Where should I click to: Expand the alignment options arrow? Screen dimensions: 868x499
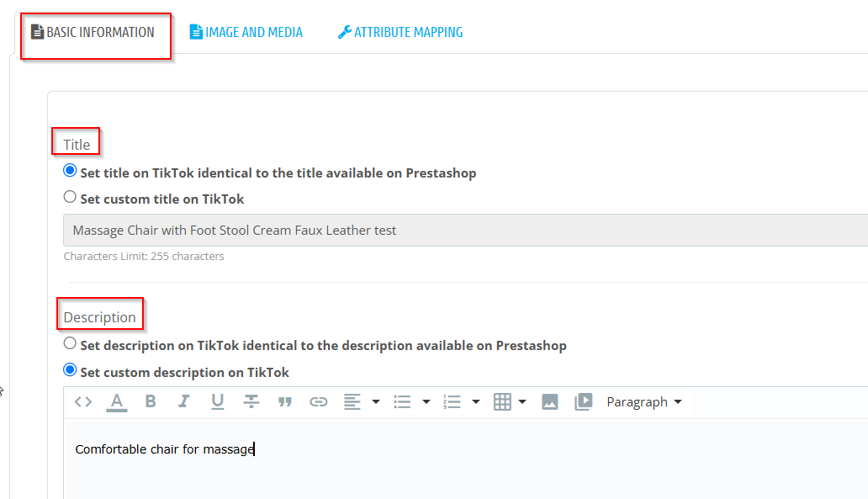[x=376, y=402]
